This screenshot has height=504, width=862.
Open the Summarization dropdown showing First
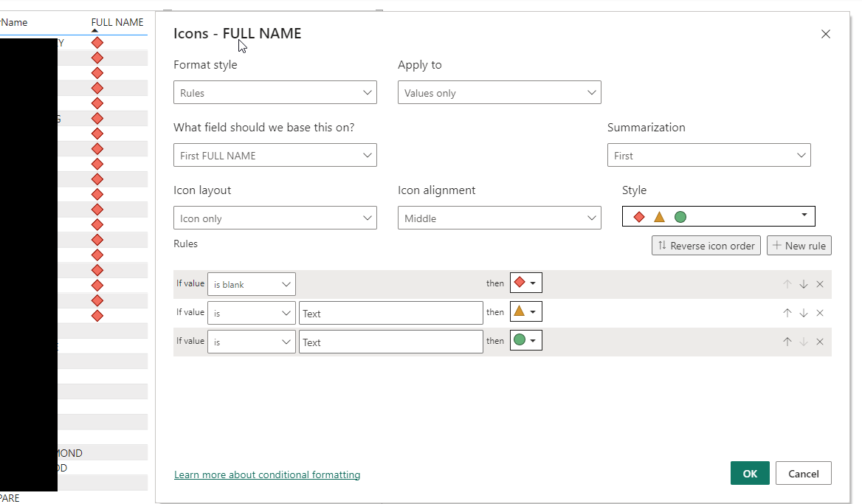click(x=708, y=155)
